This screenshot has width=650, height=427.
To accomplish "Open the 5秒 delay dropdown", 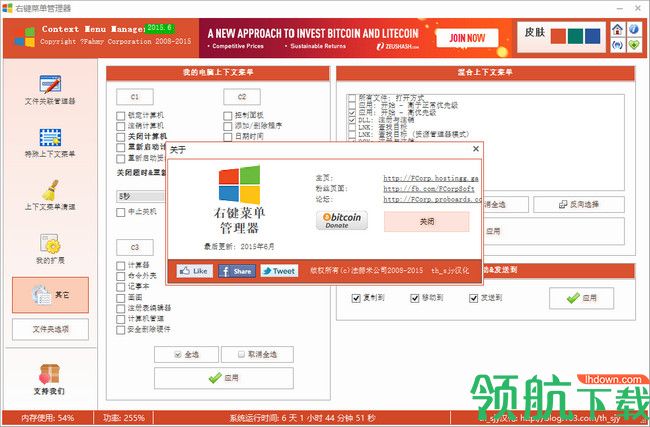I will tap(141, 197).
